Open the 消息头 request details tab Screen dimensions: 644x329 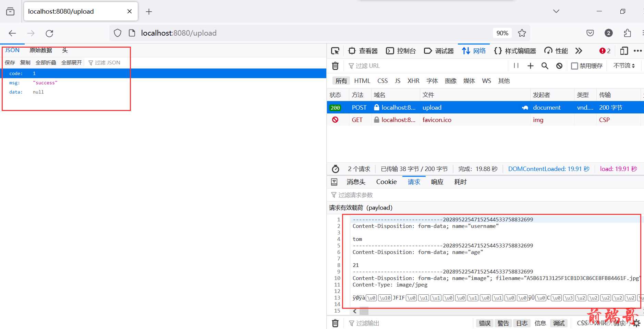coord(356,182)
